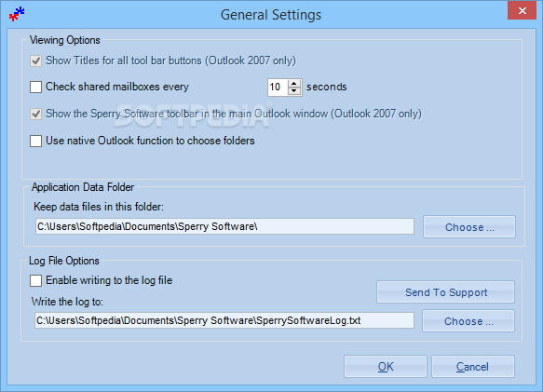The height and width of the screenshot is (392, 543).
Task: Toggle Show the Sperry Software toolbar checkbox
Action: [35, 114]
